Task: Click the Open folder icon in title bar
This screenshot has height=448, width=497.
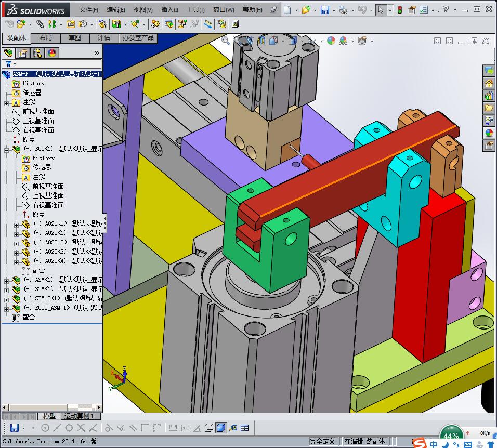Action: [x=306, y=10]
